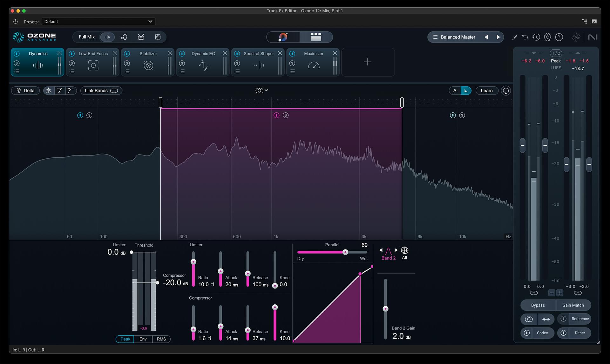Screen dimensions: 610x364
Task: Open the help question mark
Action: pos(559,37)
